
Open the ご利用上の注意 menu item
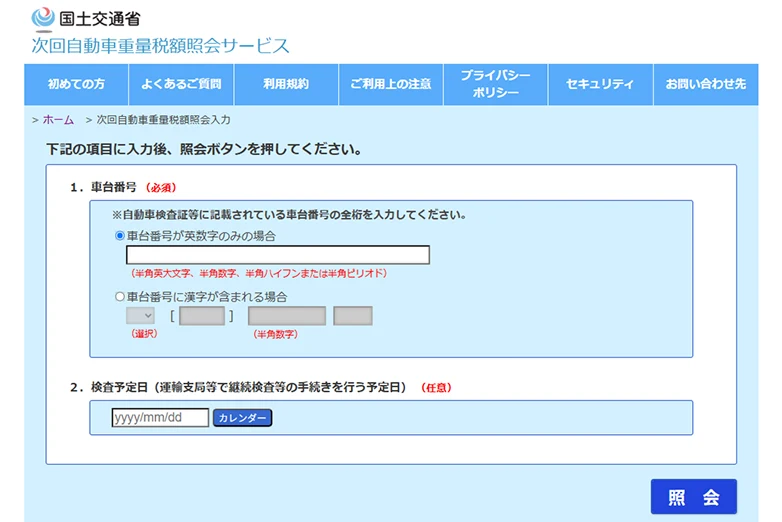391,84
